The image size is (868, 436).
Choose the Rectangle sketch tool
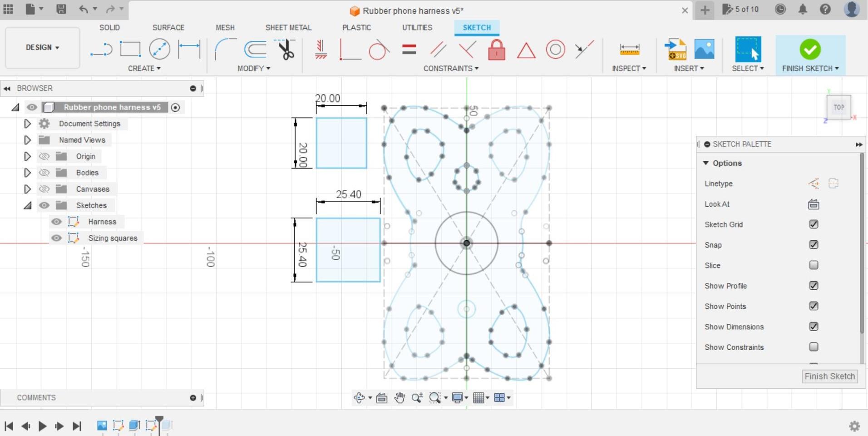pyautogui.click(x=130, y=49)
